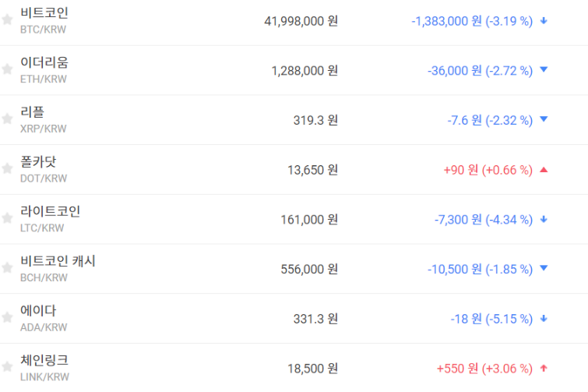The image size is (588, 392).
Task: Toggle favorite star for Ethereum ETH/KRW
Action: [7, 69]
